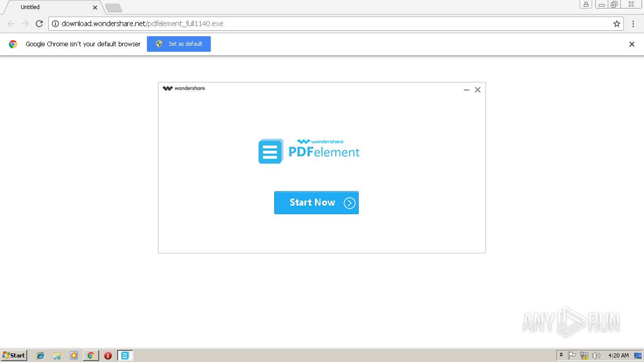Screen dimensions: 644x362
Task: Go back to previous page
Action: [11, 24]
